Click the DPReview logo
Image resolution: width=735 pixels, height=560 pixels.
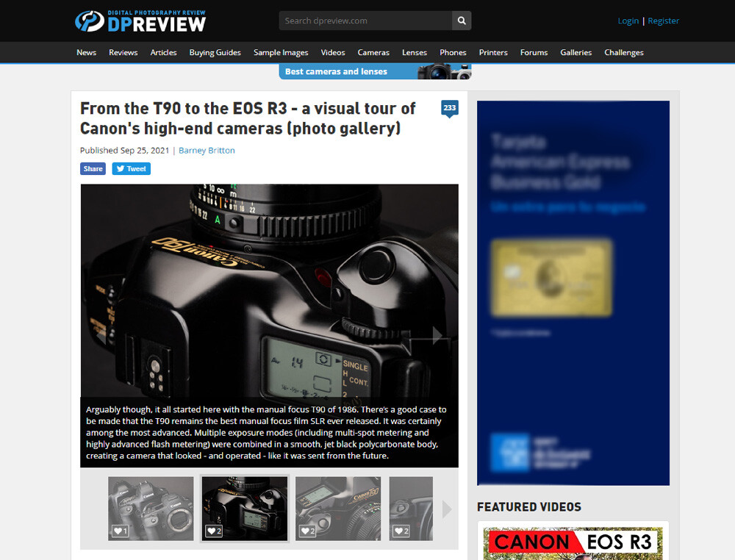(x=140, y=21)
